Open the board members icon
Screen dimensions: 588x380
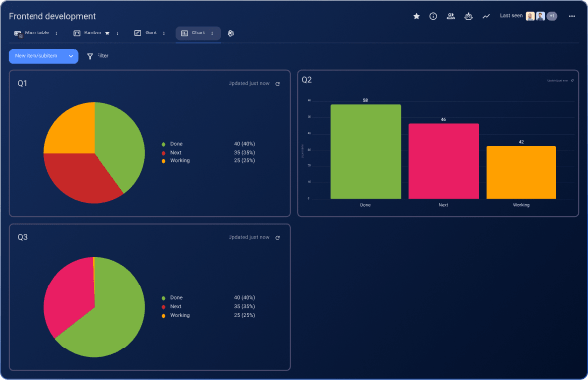tap(451, 16)
